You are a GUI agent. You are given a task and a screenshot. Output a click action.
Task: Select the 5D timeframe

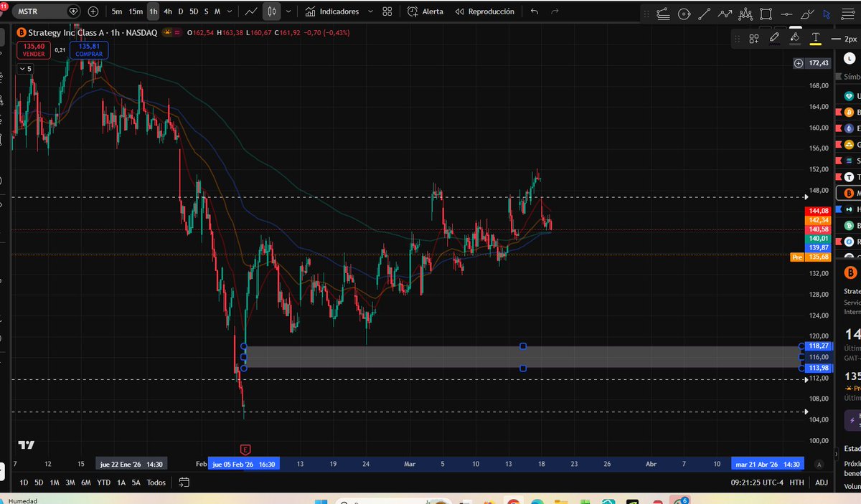(x=193, y=11)
